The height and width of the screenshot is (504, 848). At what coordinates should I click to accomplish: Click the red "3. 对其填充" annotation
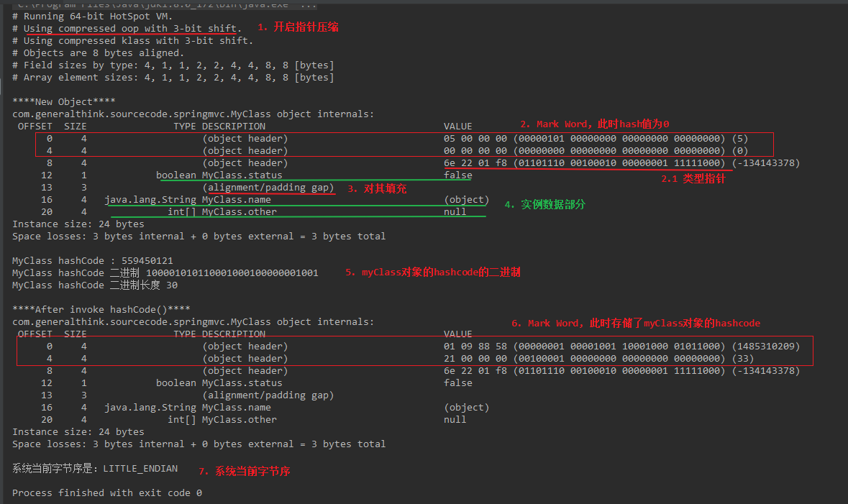377,189
